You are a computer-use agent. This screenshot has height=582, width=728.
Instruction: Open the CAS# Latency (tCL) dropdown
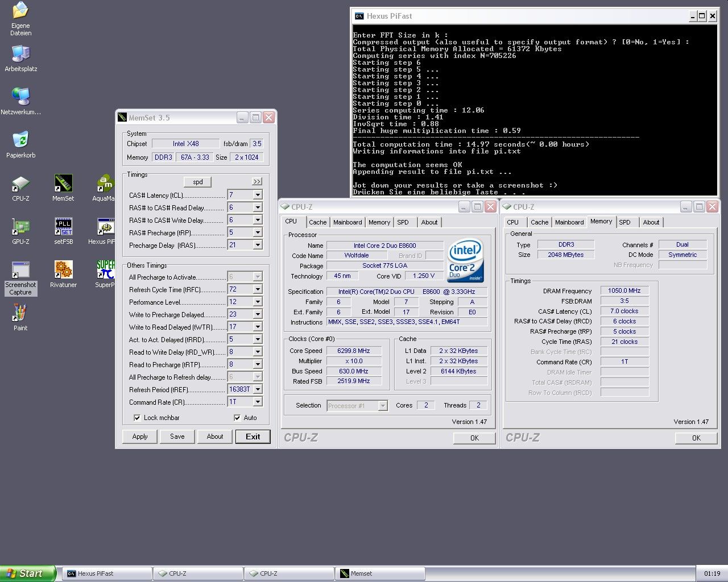click(x=258, y=195)
